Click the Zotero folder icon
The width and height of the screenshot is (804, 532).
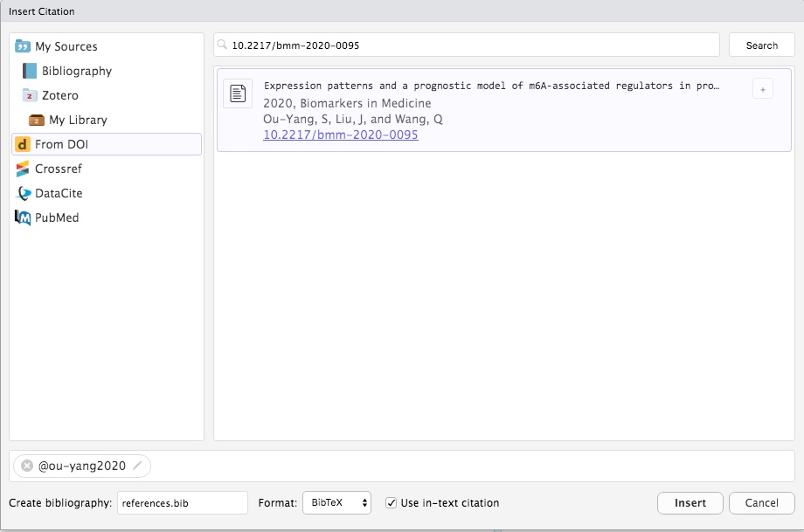30,95
